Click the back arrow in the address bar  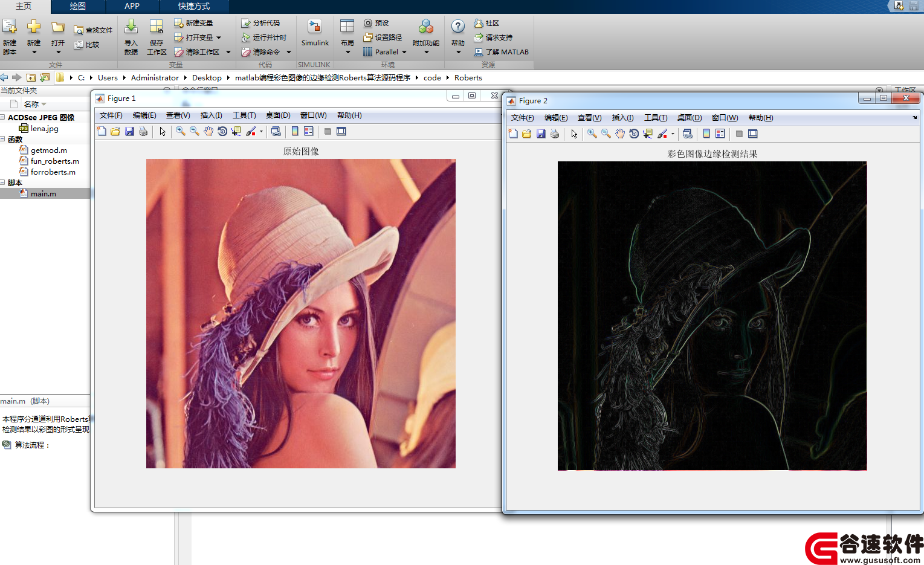tap(4, 77)
